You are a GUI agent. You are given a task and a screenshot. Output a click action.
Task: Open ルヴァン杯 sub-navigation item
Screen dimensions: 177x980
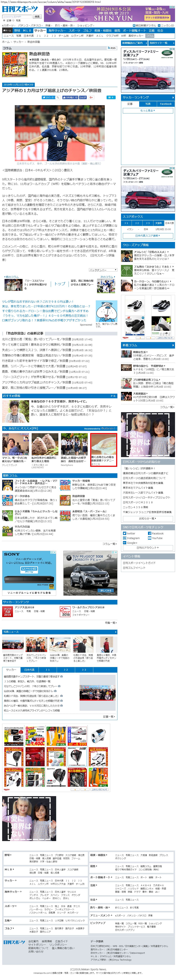[x=77, y=36]
